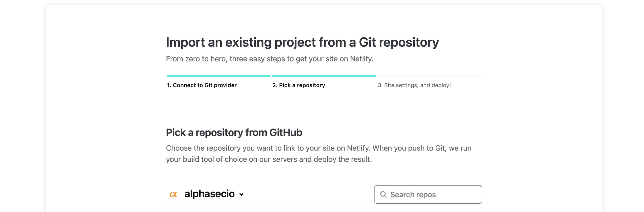Click the Search repos placeholder text
This screenshot has width=644, height=212.
[413, 194]
